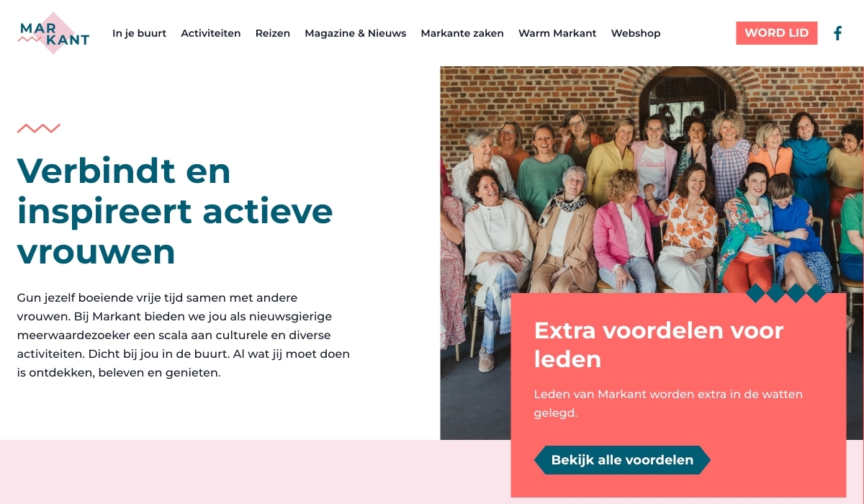Open the Reizen menu item
Viewport: 864px width, 504px height.
273,33
